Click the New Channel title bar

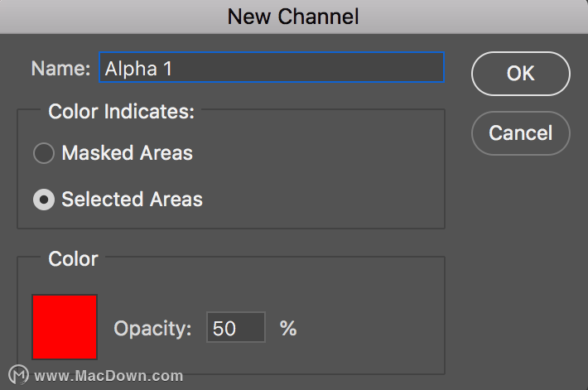pyautogui.click(x=294, y=17)
